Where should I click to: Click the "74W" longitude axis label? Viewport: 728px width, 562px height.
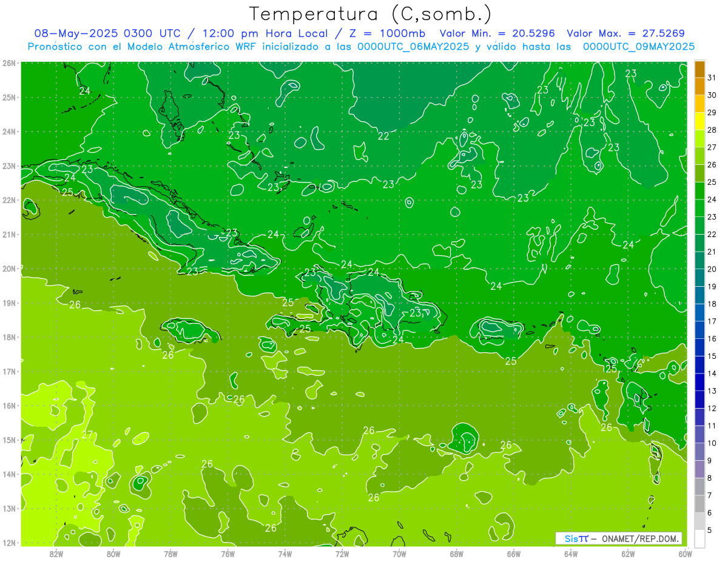pyautogui.click(x=285, y=554)
